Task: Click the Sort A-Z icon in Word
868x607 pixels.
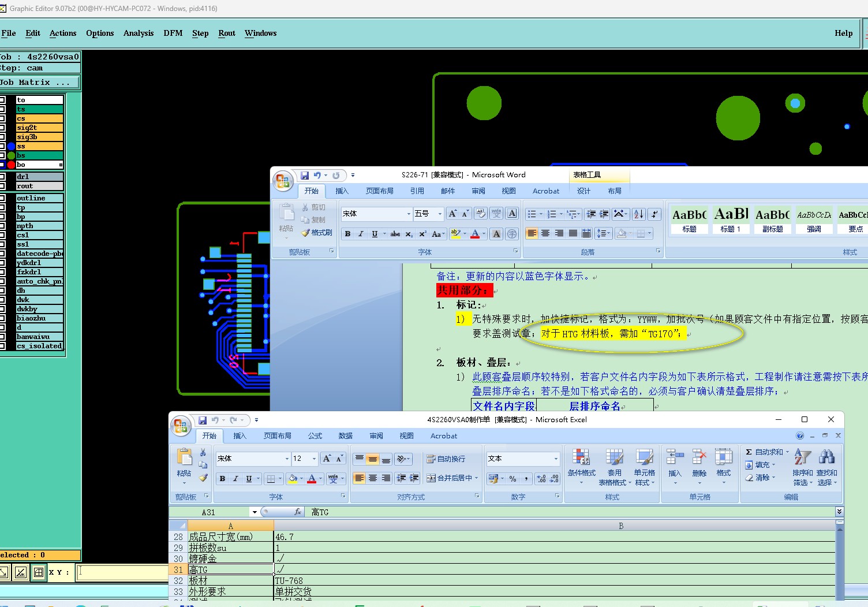Action: point(638,214)
